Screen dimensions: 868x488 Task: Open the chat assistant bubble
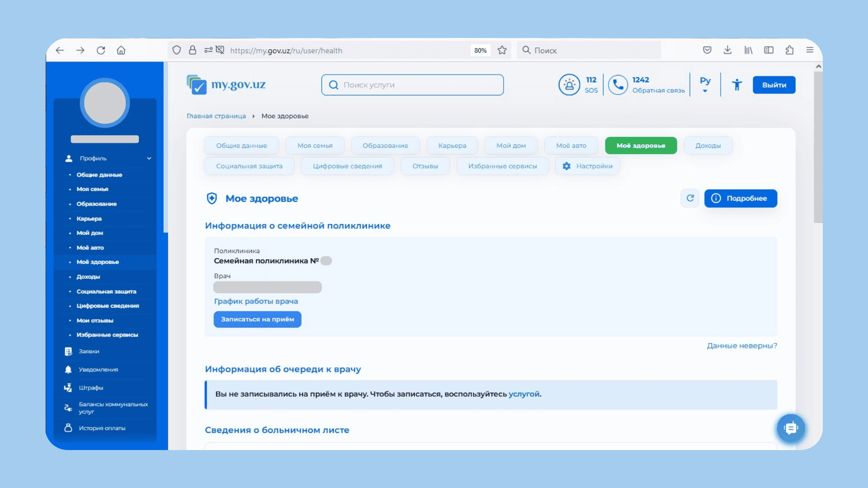pyautogui.click(x=791, y=428)
